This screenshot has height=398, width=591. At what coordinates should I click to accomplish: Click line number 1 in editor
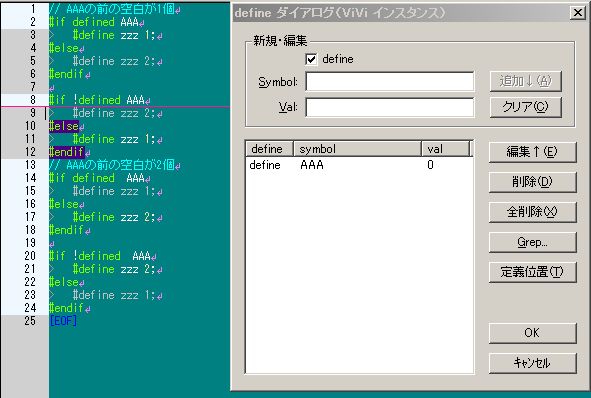click(33, 9)
